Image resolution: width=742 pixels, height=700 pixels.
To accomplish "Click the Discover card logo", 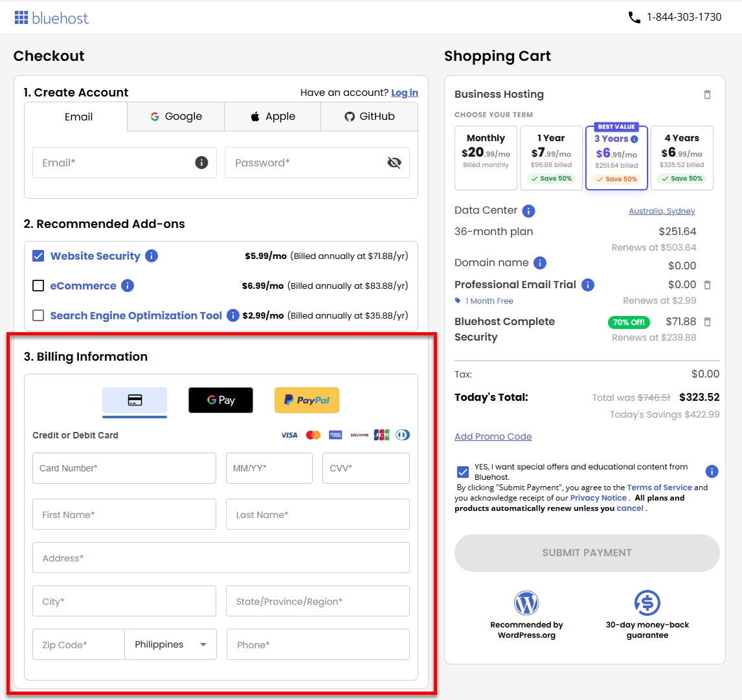I will click(x=359, y=435).
